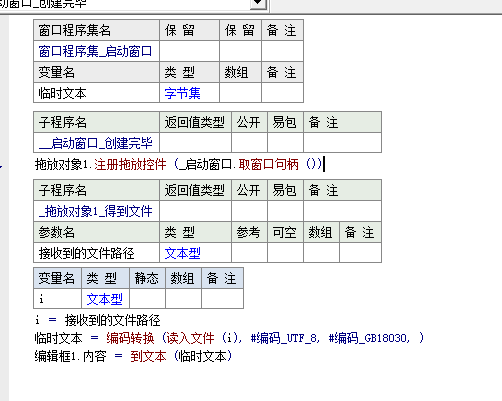
Task: Click the 参考 column header
Action: 249,232
